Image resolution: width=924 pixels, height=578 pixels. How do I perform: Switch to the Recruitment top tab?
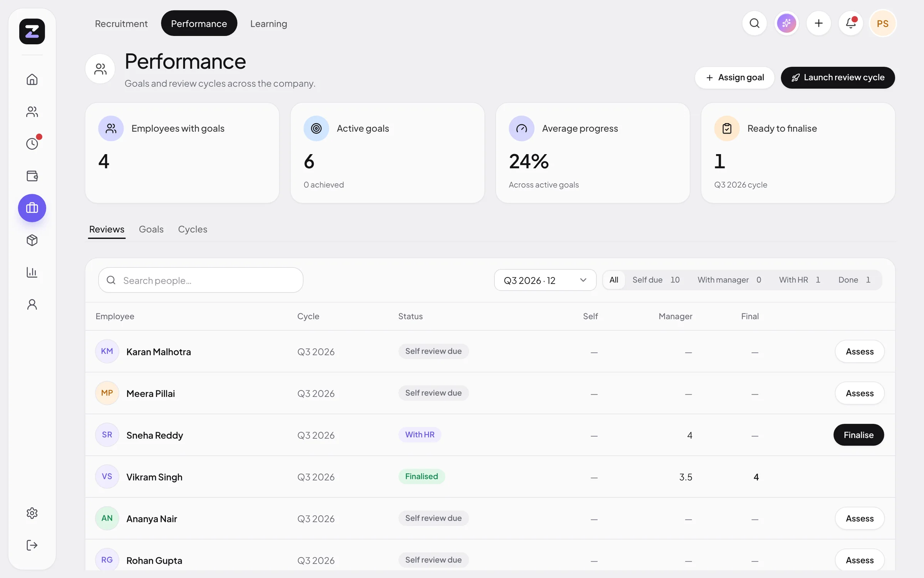tap(121, 24)
